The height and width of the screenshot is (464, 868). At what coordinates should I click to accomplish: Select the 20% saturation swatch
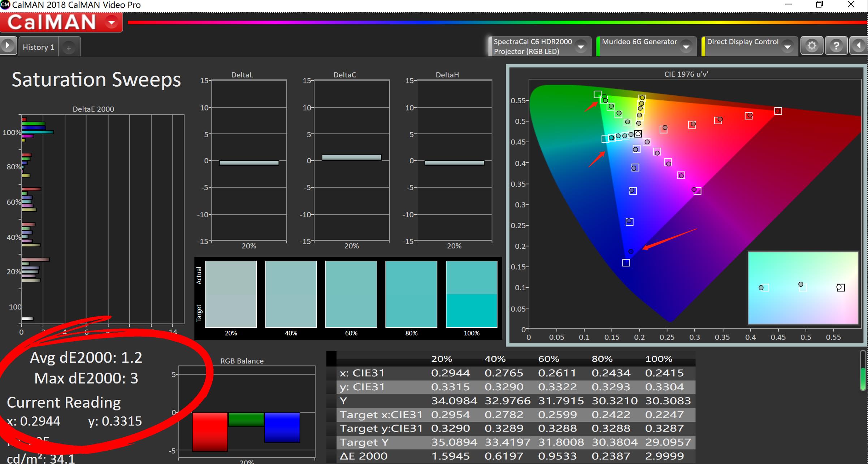point(231,294)
